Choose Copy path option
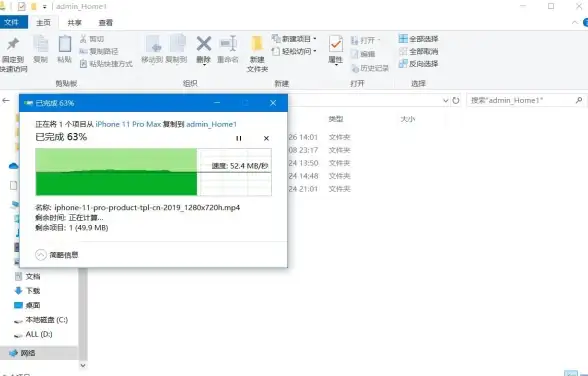Screen dimensions: 588x376 click(x=99, y=51)
